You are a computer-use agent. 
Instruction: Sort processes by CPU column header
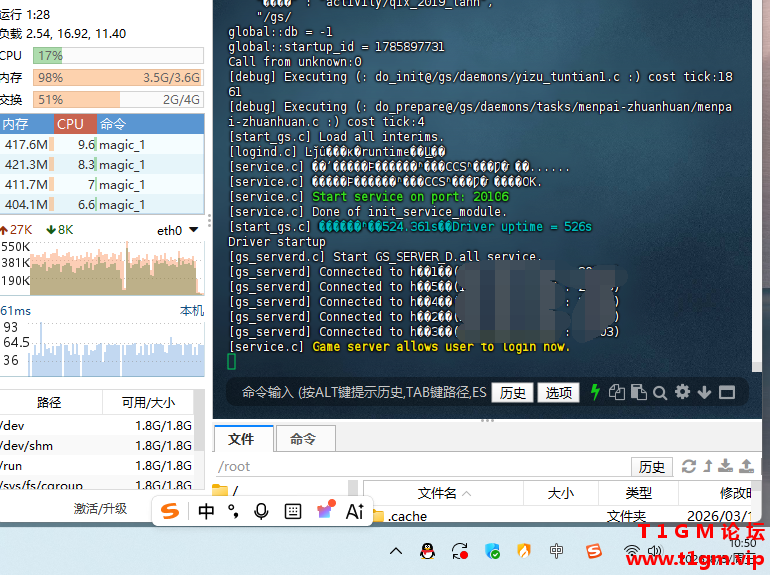click(x=75, y=124)
